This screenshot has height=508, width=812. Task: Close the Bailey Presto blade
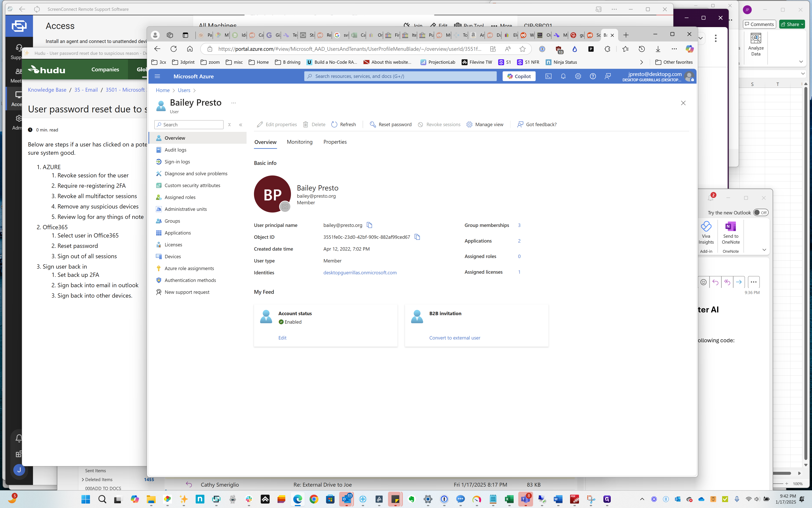pos(683,103)
